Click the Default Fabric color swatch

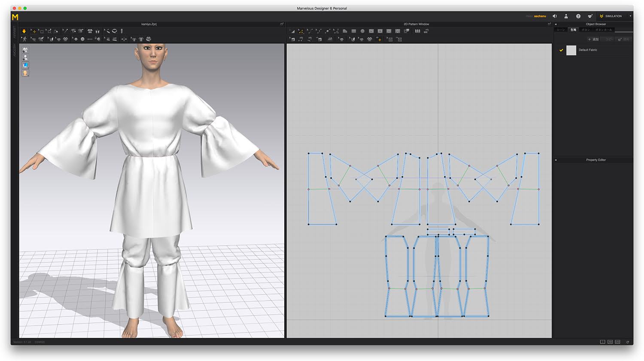(571, 50)
